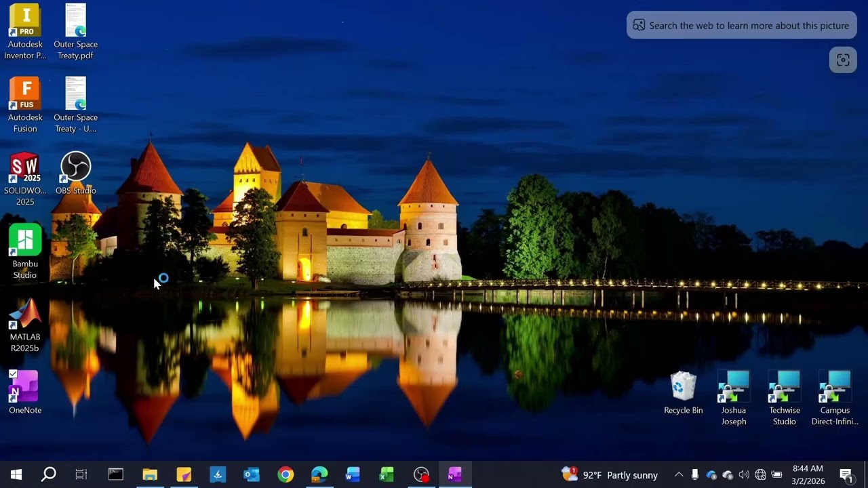Image resolution: width=868 pixels, height=488 pixels.
Task: Open the gray OneDrive tray icon
Action: 728,474
